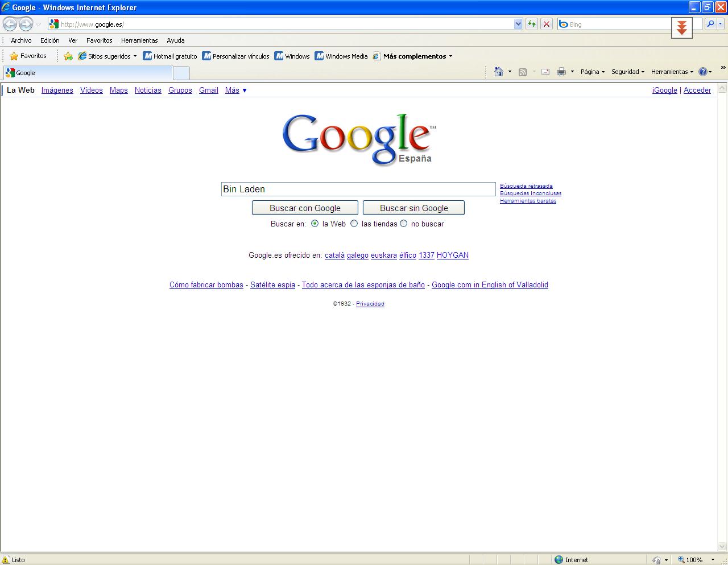The image size is (728, 565).
Task: Click the browser Back arrow button
Action: pos(10,24)
